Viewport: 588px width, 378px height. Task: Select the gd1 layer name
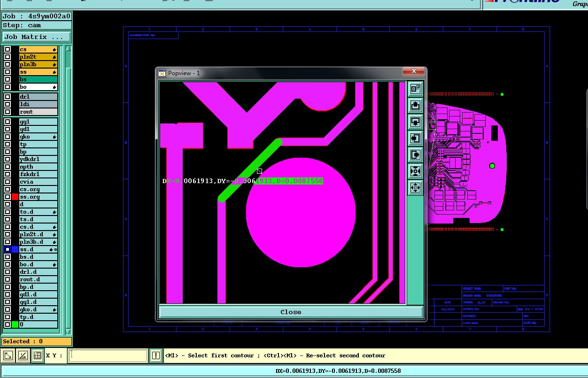coord(38,129)
